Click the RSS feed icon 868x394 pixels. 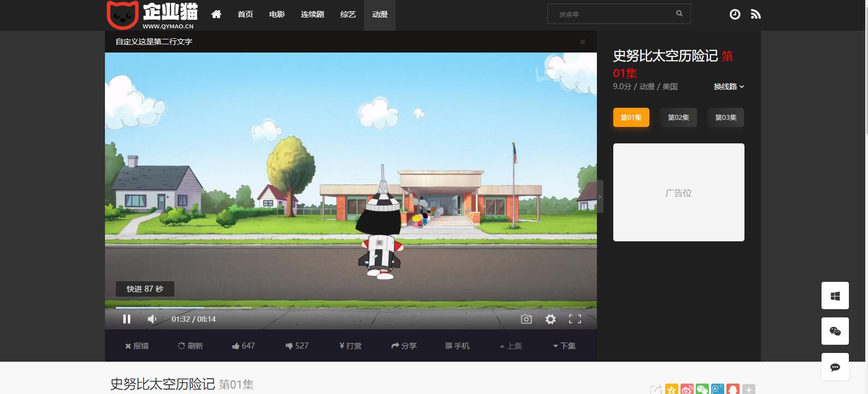[755, 14]
